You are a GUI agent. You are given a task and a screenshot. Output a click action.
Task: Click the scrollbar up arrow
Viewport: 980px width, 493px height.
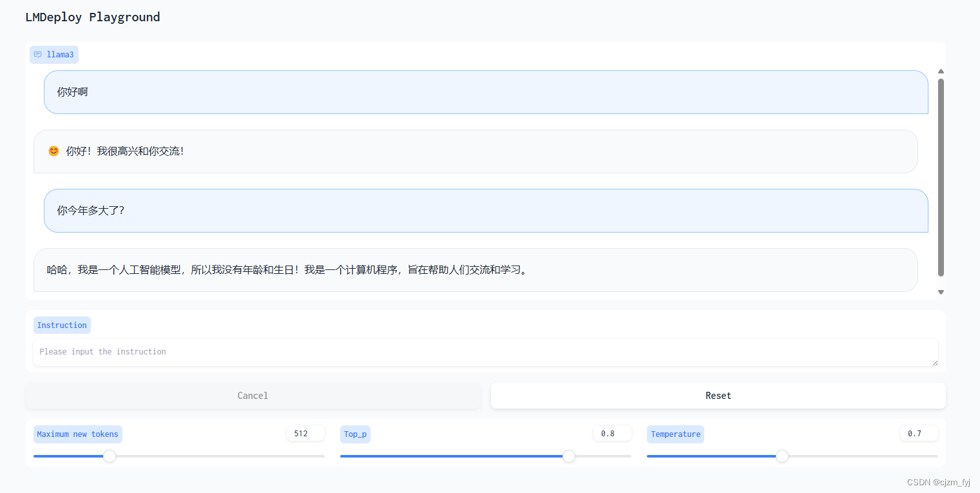[941, 71]
